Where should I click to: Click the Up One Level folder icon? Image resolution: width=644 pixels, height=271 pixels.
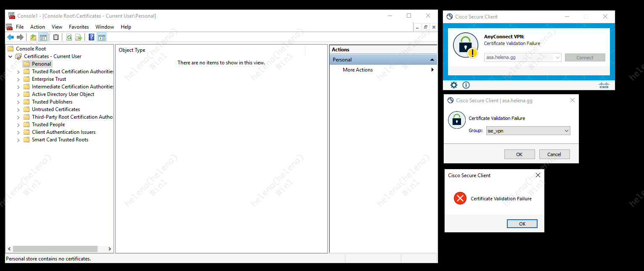click(33, 37)
